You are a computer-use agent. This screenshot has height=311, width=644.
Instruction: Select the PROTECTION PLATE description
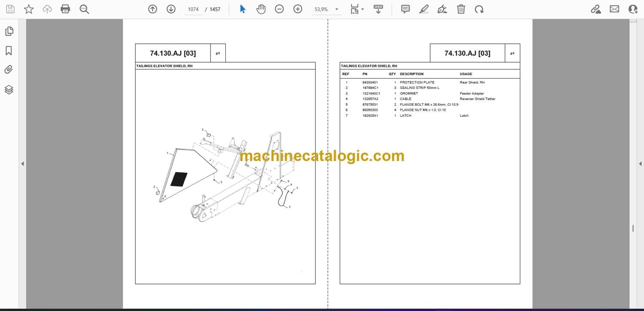point(417,82)
